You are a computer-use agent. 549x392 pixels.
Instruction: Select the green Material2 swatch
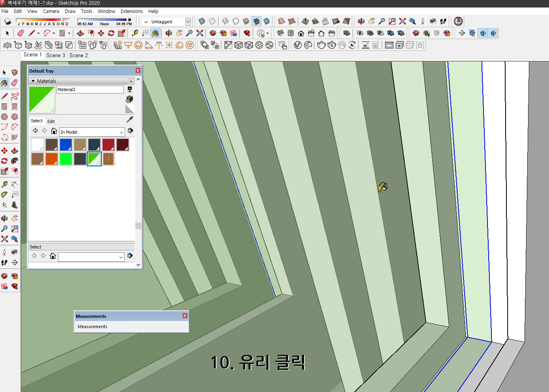94,159
